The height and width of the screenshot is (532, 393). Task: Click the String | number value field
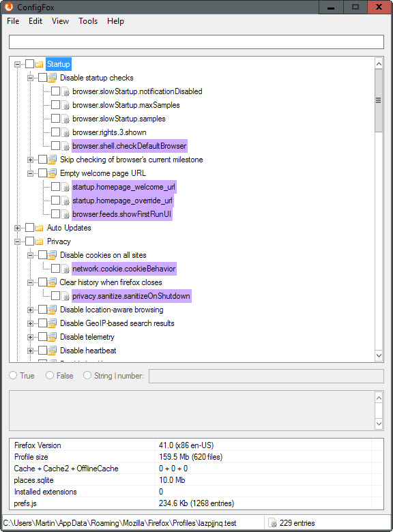(266, 376)
